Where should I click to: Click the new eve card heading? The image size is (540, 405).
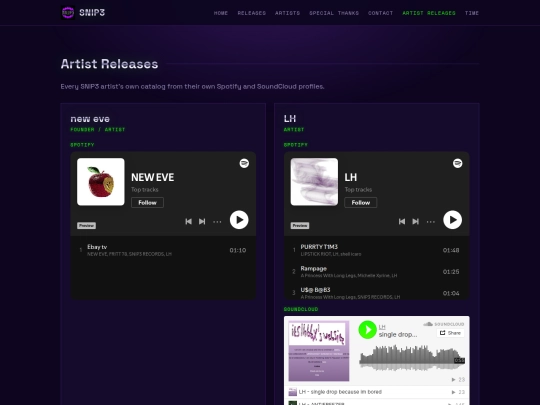[90, 119]
